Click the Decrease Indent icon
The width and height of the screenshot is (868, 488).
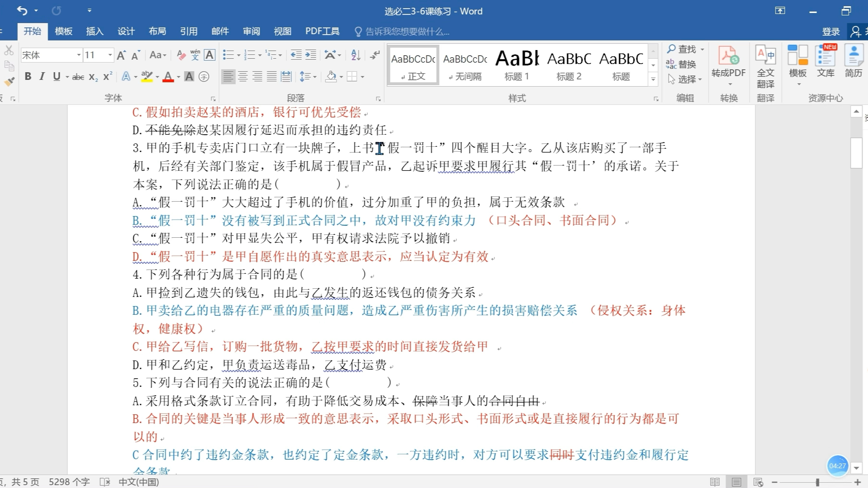(296, 55)
